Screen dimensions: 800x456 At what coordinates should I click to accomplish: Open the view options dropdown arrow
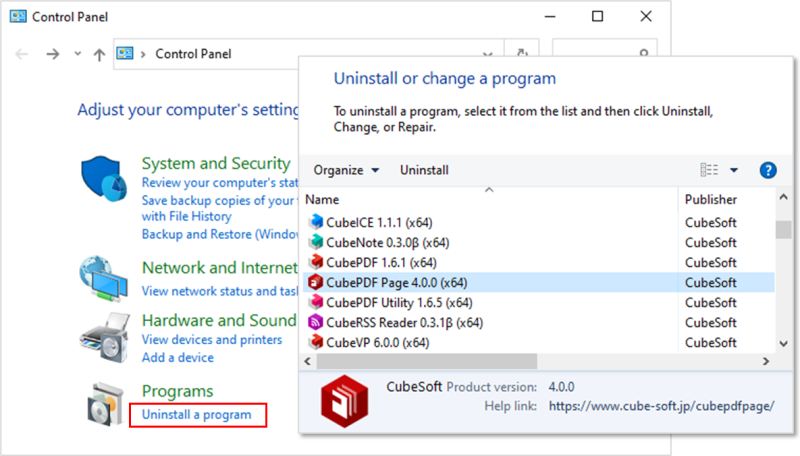click(734, 170)
